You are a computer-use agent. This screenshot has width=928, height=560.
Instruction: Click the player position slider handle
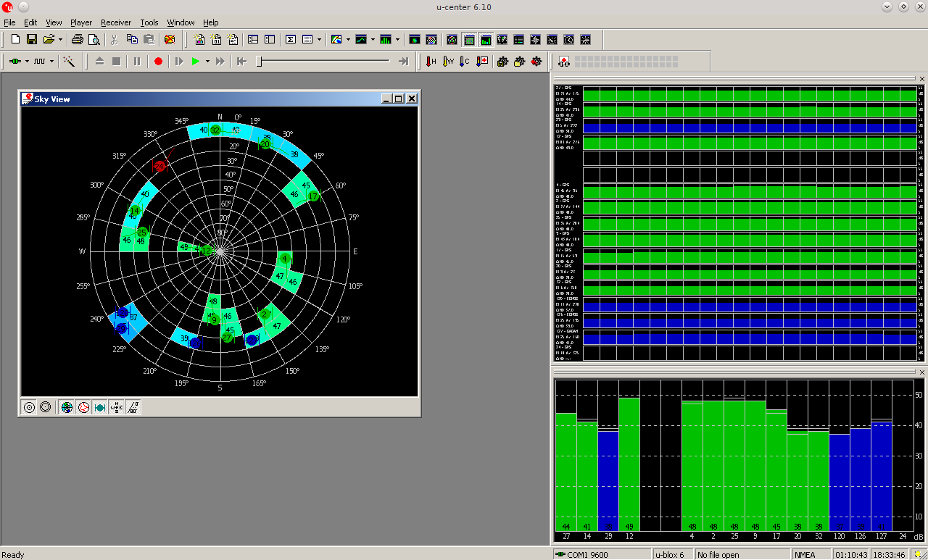coord(259,62)
